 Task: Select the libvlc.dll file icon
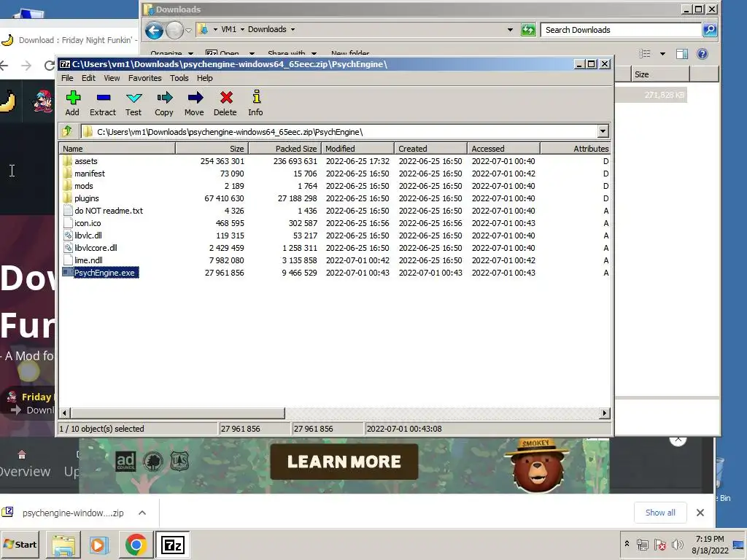[68, 236]
